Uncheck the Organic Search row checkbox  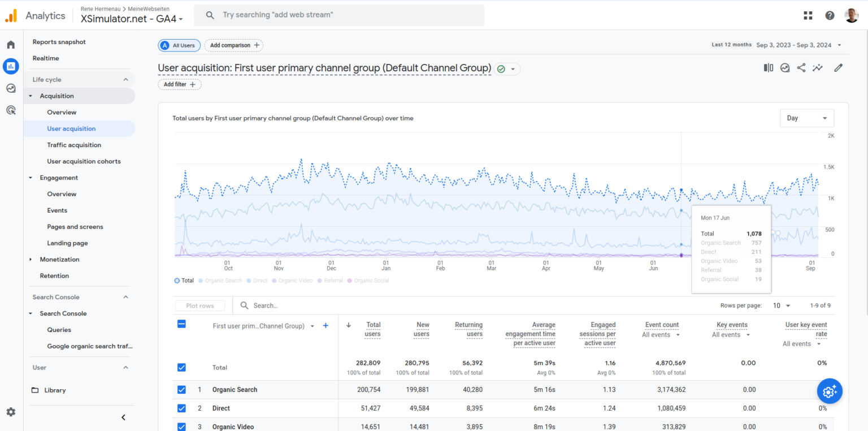click(x=181, y=390)
